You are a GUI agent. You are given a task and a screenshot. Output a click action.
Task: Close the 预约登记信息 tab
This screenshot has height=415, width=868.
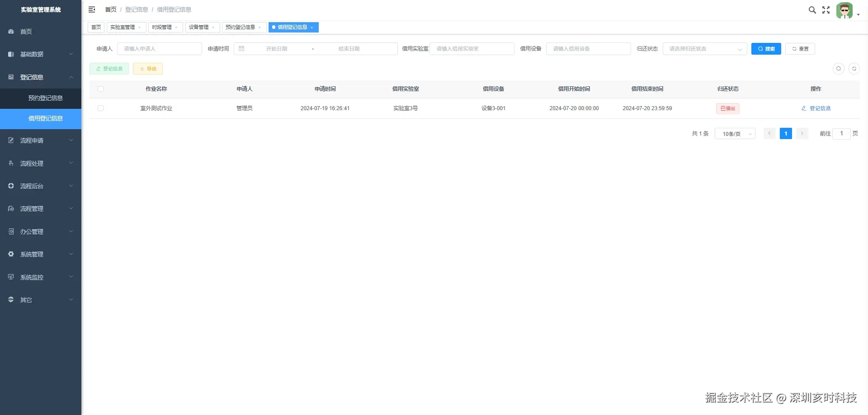pos(259,28)
